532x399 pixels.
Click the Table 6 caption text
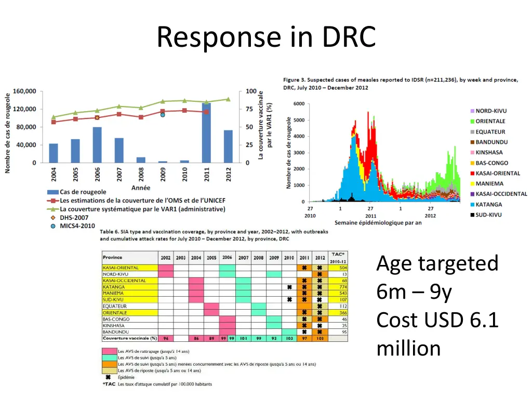214,235
